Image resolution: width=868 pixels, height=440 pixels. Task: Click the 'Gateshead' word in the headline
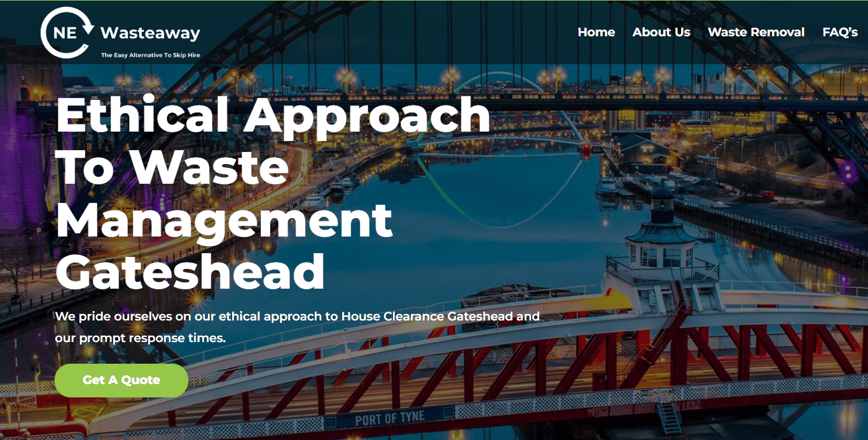190,271
